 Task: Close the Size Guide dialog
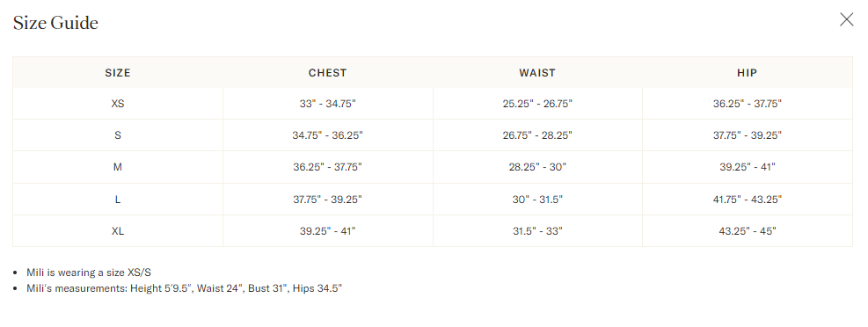(x=846, y=20)
